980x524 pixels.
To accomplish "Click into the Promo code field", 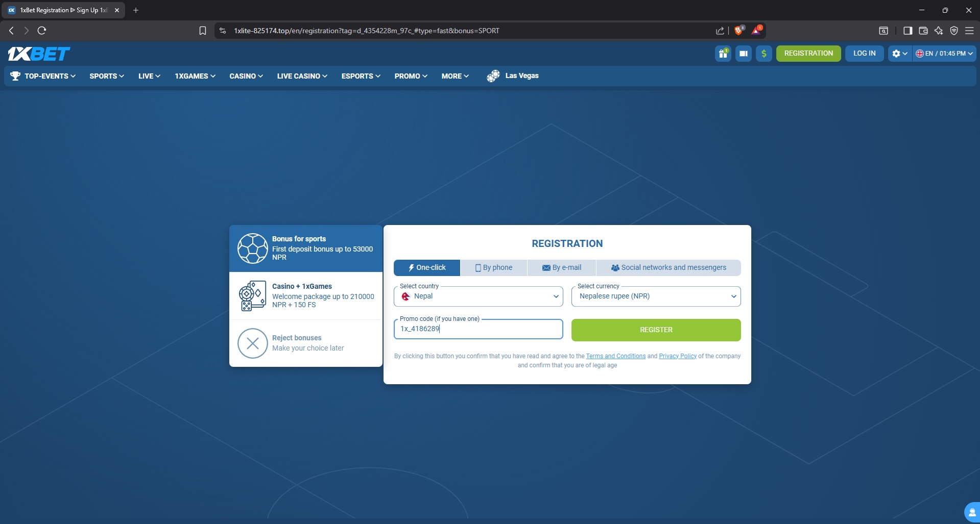I will tap(478, 329).
